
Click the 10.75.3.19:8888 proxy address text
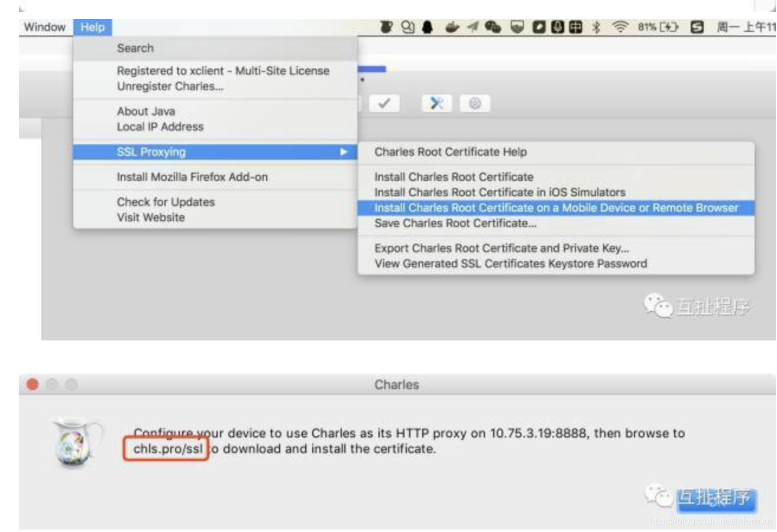(x=539, y=433)
